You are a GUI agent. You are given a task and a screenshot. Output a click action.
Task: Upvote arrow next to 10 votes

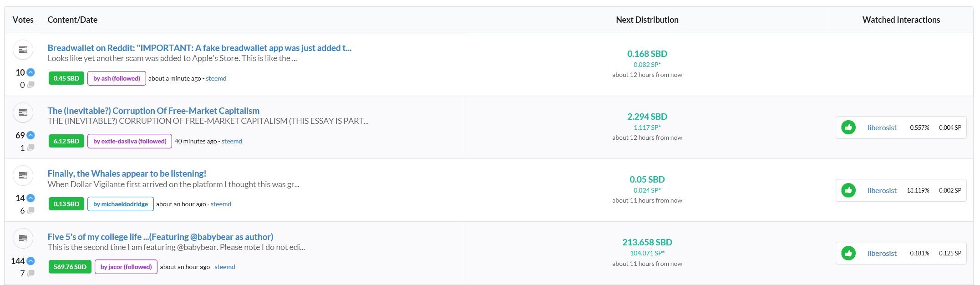click(x=30, y=72)
